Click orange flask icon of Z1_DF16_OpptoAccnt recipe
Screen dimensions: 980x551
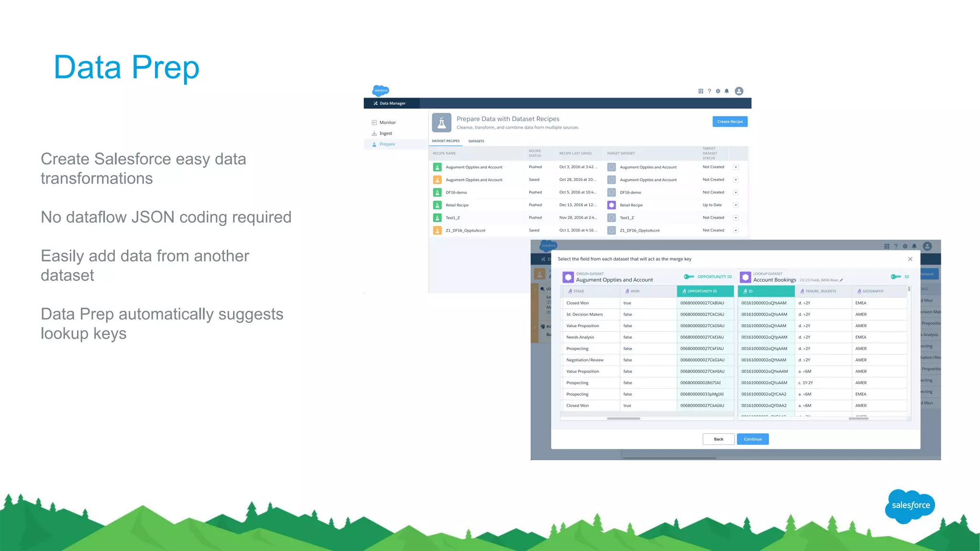(437, 230)
